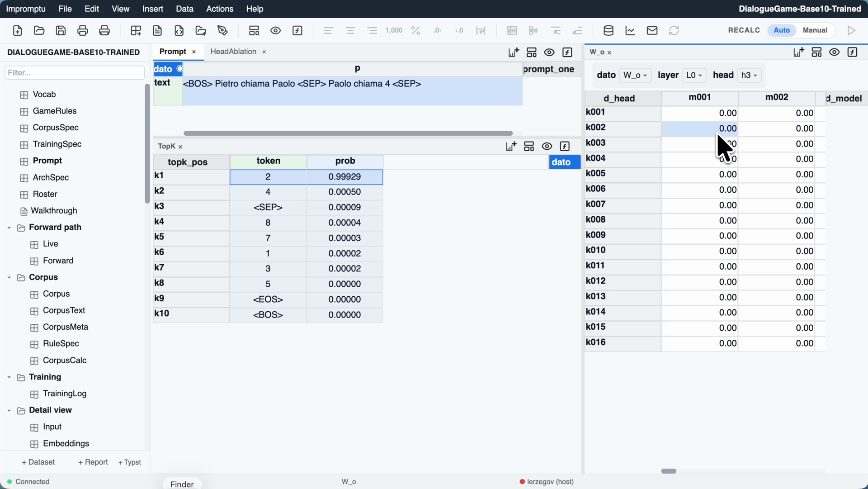This screenshot has width=868, height=489.
Task: Open the layer L0 dropdown
Action: click(x=694, y=75)
